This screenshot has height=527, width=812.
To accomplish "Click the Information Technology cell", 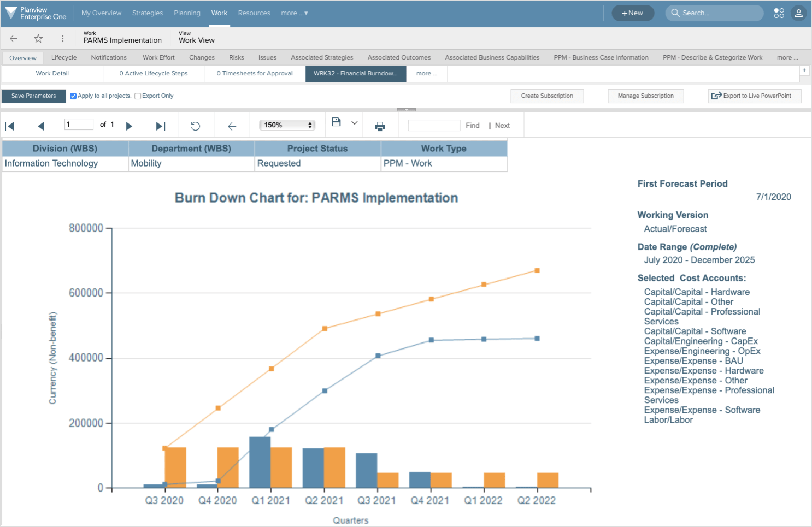I will (x=65, y=164).
